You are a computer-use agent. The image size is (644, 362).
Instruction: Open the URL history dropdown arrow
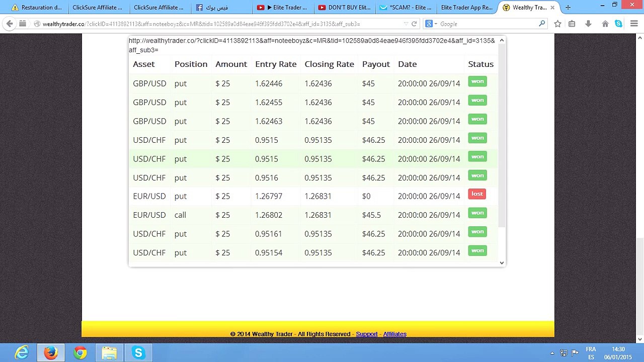click(406, 24)
